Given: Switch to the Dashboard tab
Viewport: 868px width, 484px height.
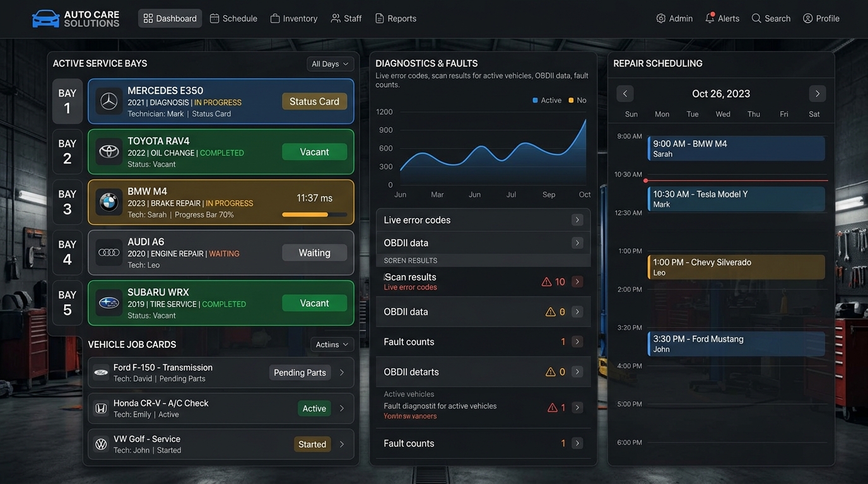Looking at the screenshot, I should pos(170,18).
